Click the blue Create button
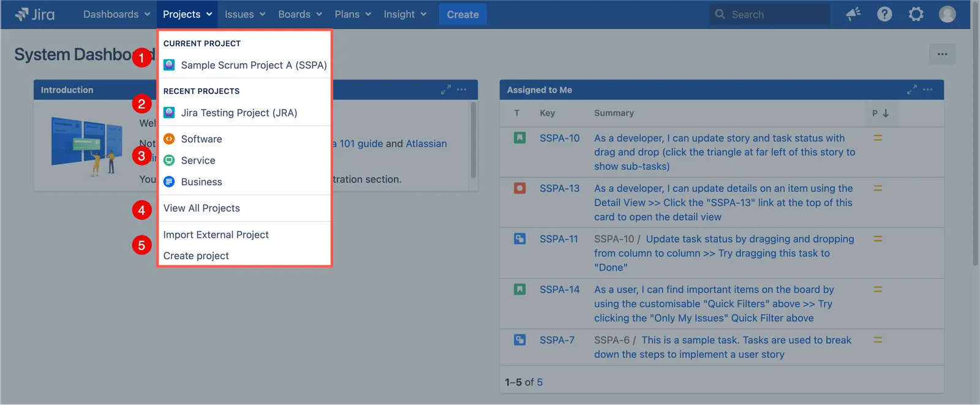 [462, 14]
